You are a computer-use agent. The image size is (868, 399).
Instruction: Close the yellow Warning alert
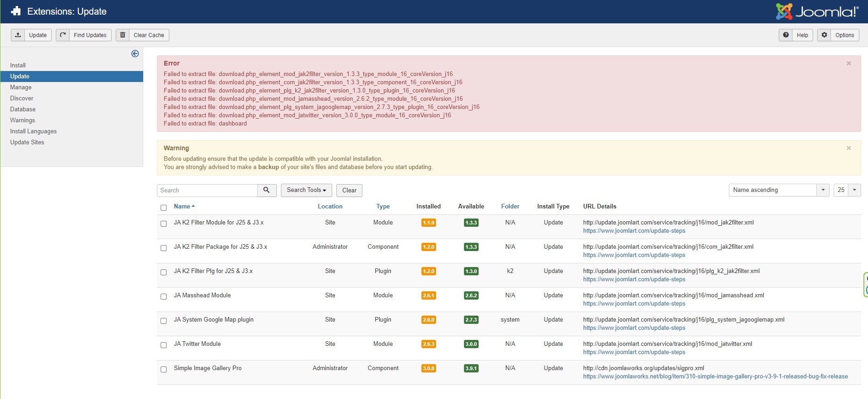pyautogui.click(x=848, y=148)
